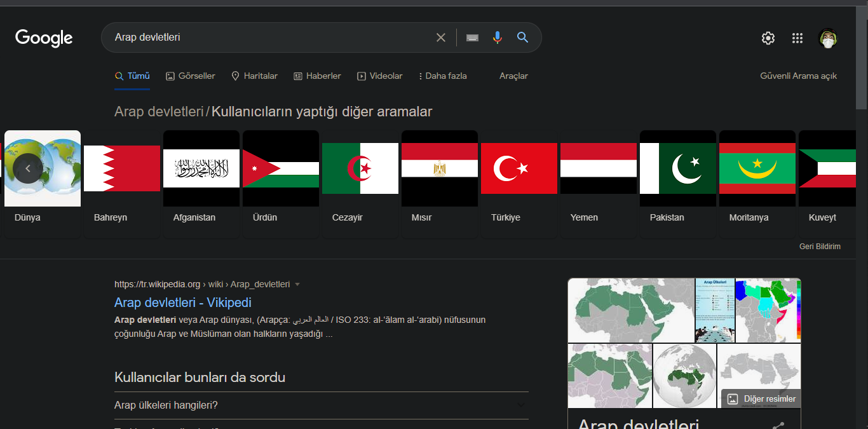868x429 pixels.
Task: Select the Afganistan flag card
Action: coord(201,184)
